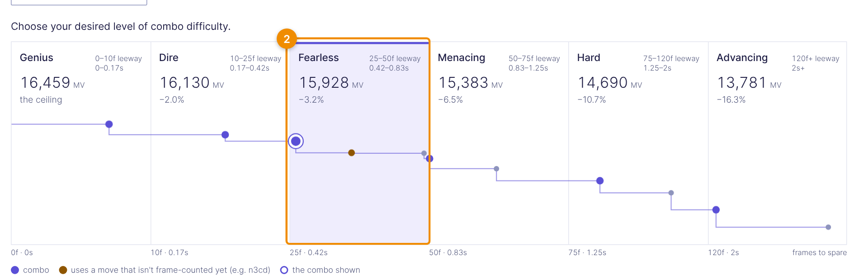Viewport: 868px width, 275px height.
Task: Select the Genius difficulty column
Action: click(x=81, y=143)
